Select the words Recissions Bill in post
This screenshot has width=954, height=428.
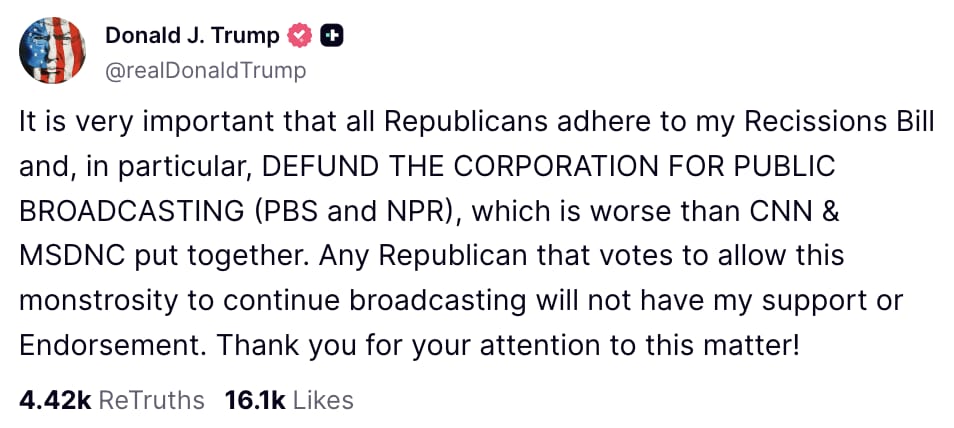(839, 123)
